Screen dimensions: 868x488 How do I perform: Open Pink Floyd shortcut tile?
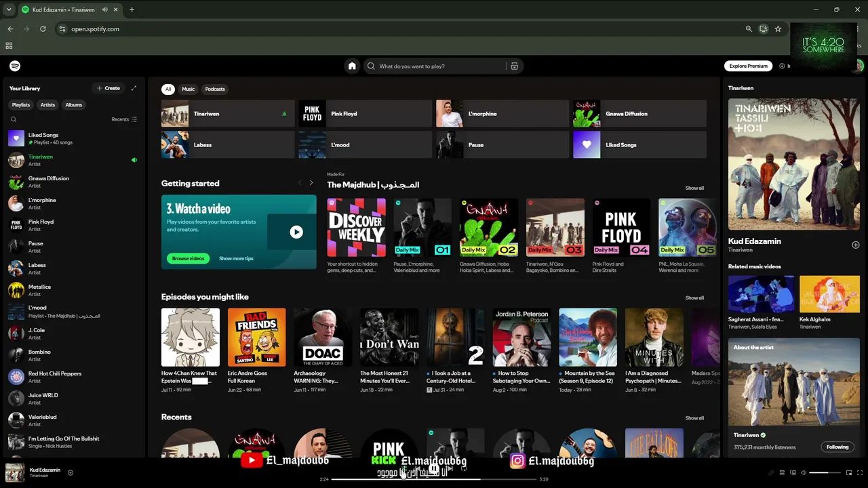(365, 114)
